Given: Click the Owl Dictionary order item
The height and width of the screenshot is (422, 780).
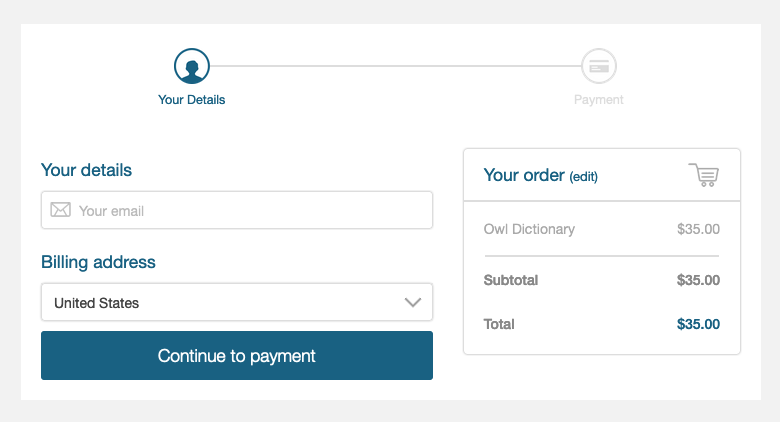Looking at the screenshot, I should (529, 229).
